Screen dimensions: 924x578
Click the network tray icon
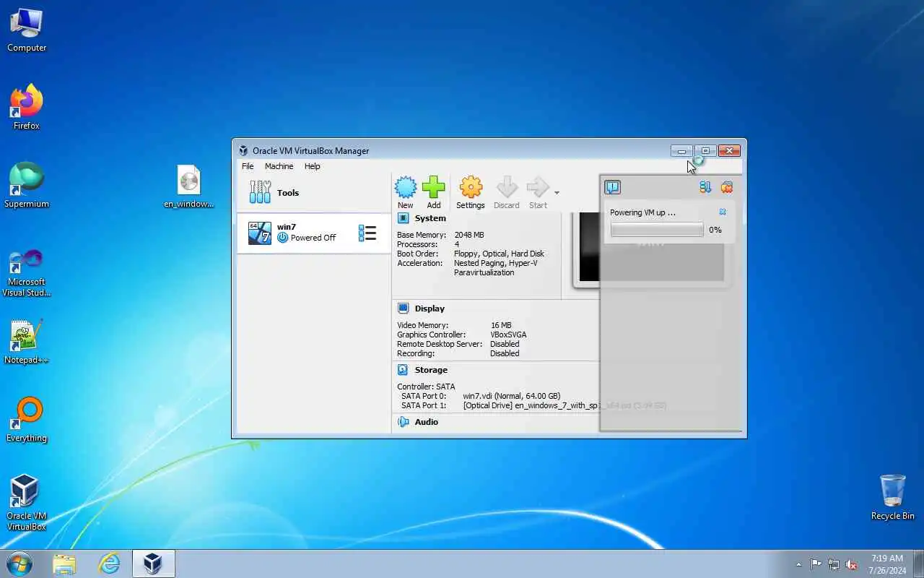(834, 564)
